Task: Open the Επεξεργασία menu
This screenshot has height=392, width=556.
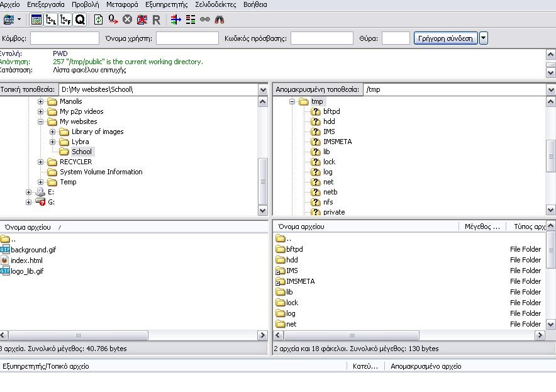Action: click(46, 4)
